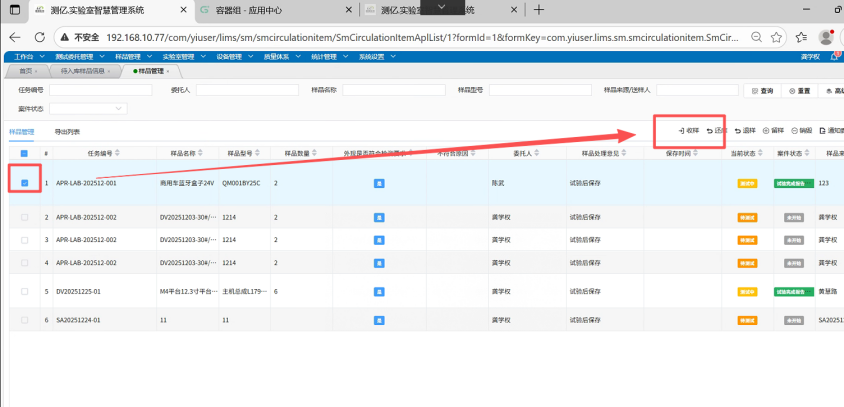Image resolution: width=844 pixels, height=407 pixels.
Task: Check the DV20251225-01 row checkbox
Action: pos(24,291)
